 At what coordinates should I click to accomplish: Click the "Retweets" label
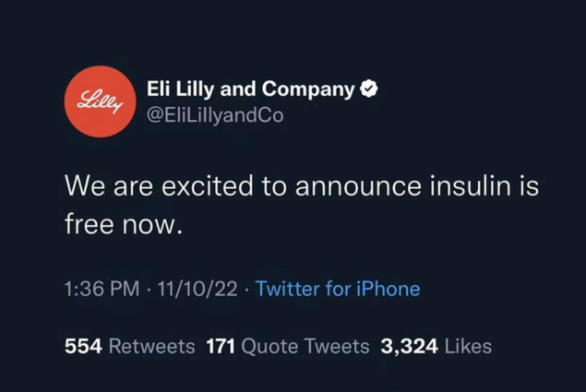[x=151, y=347]
